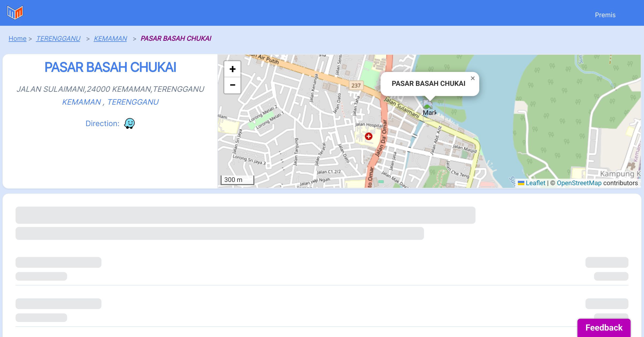
Task: Open the Feedback button
Action: pyautogui.click(x=604, y=327)
